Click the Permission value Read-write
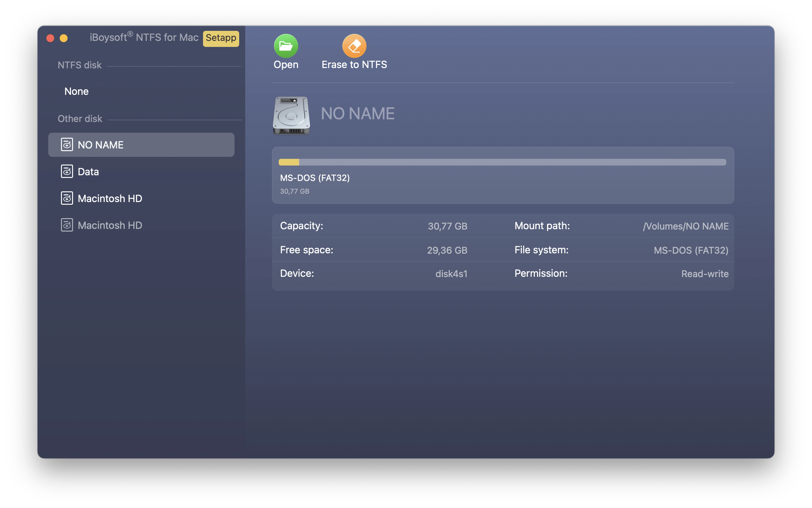Image resolution: width=812 pixels, height=508 pixels. point(704,273)
